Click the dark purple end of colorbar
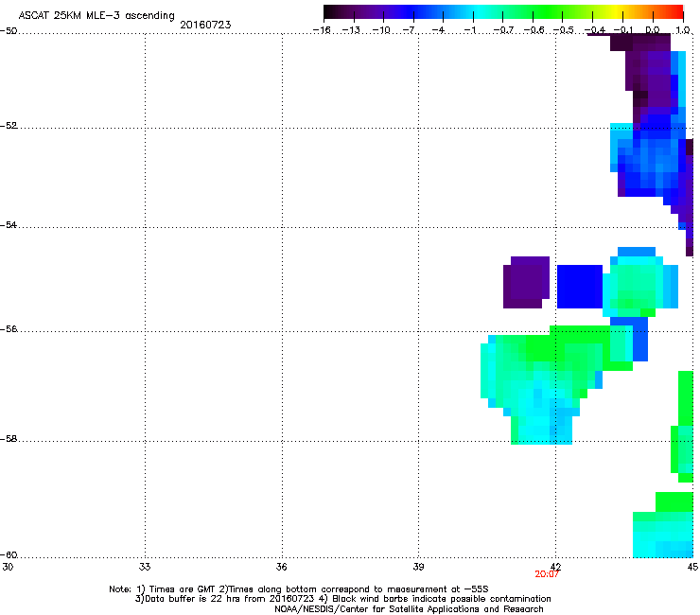 click(333, 12)
